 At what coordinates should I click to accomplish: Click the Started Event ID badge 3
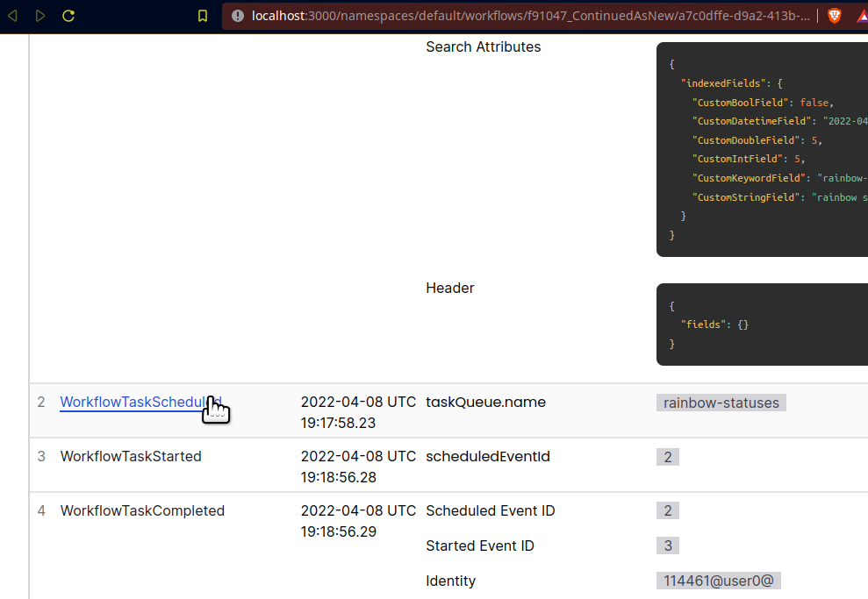coord(668,546)
